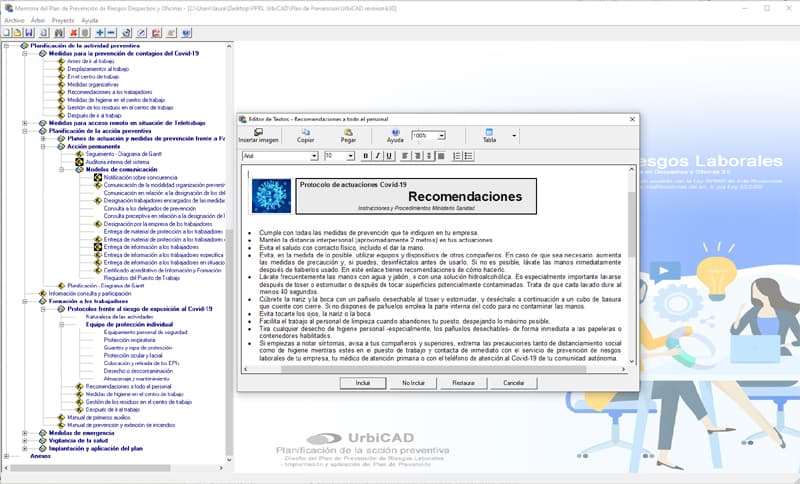Image resolution: width=800 pixels, height=484 pixels.
Task: Click the numbered list icon in editor
Action: (x=457, y=156)
